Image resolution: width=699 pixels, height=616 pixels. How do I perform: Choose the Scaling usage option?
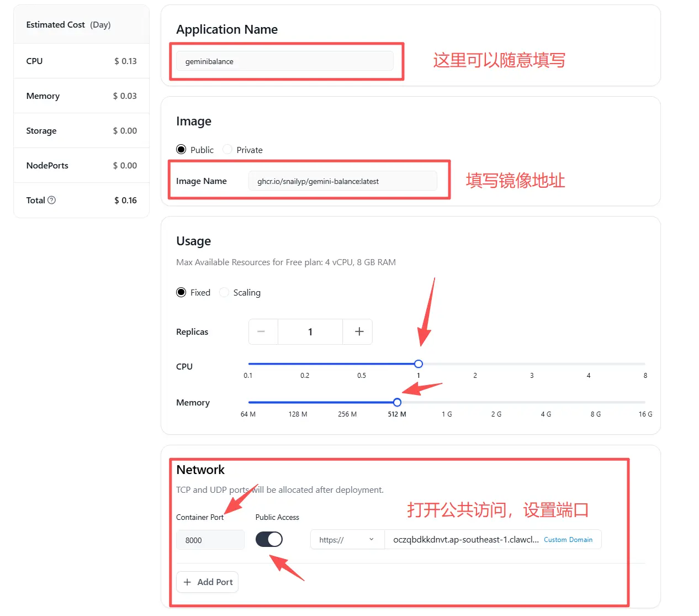pos(224,292)
